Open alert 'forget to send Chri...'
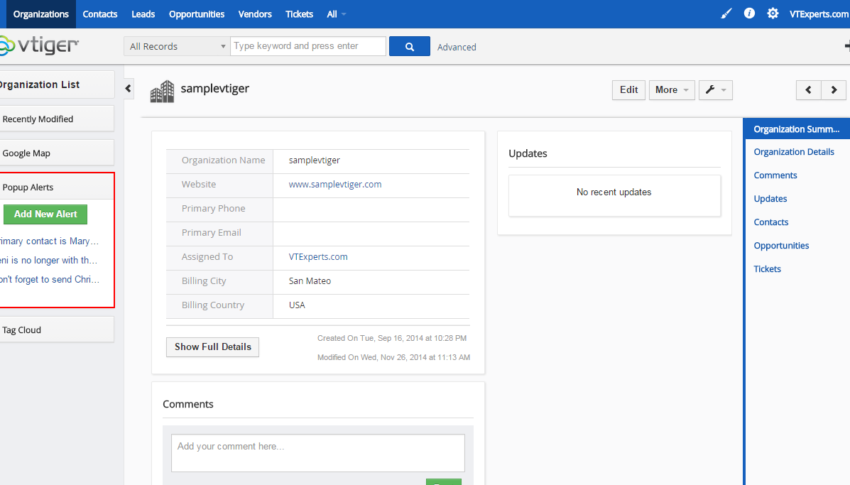 point(50,280)
